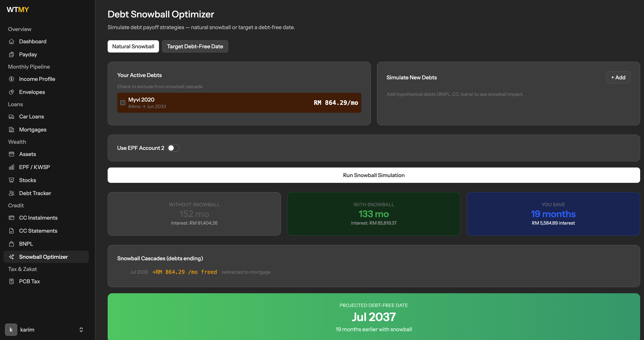Click the CC Statements document icon
This screenshot has height=340, width=644.
[11, 231]
